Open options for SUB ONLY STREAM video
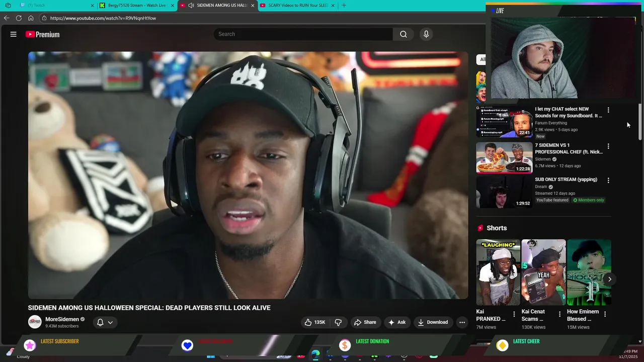The width and height of the screenshot is (644, 362). [x=608, y=180]
